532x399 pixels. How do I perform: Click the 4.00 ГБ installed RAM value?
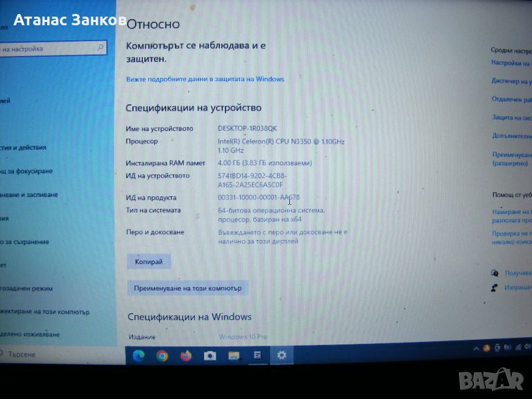265,163
